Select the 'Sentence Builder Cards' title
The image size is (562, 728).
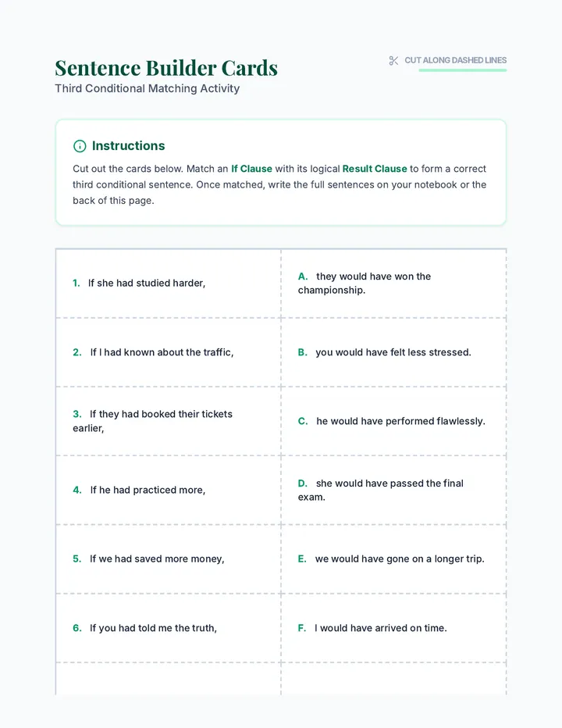(x=166, y=68)
